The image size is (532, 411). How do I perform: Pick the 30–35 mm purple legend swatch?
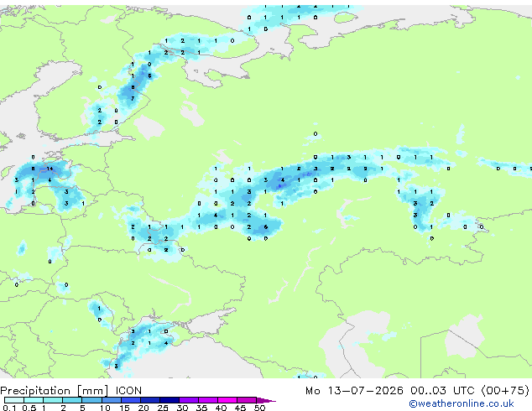pos(188,400)
